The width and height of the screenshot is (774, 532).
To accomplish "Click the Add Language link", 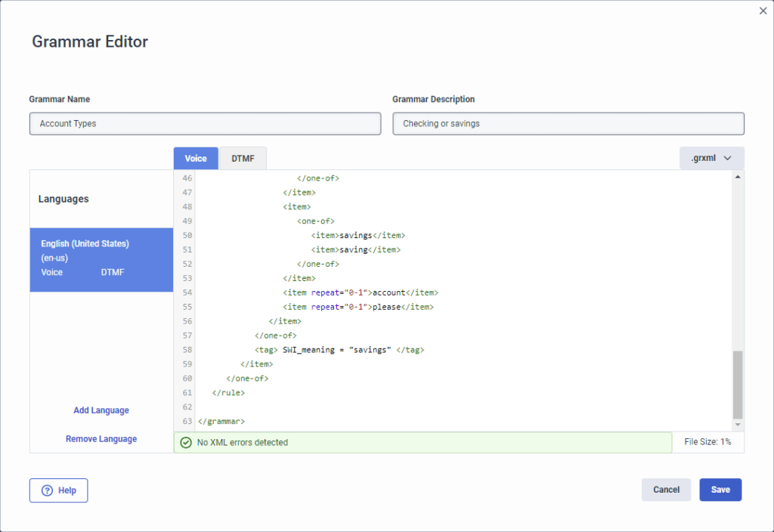I will coord(101,410).
